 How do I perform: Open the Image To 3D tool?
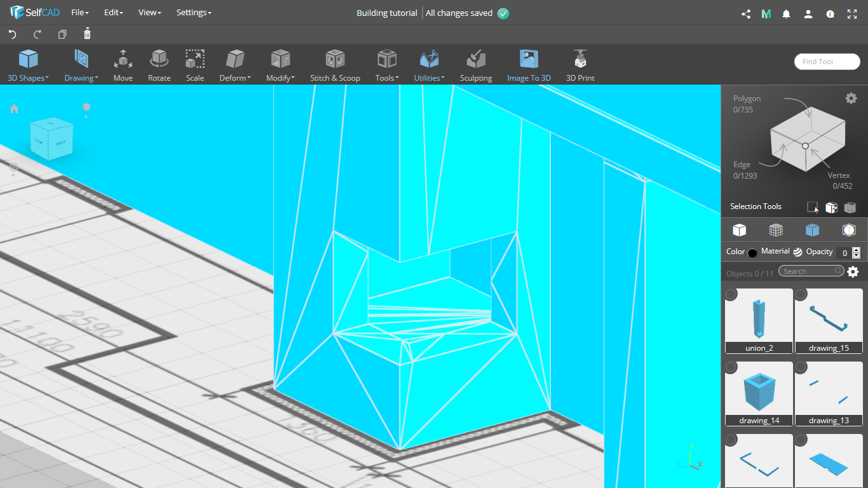coord(529,66)
